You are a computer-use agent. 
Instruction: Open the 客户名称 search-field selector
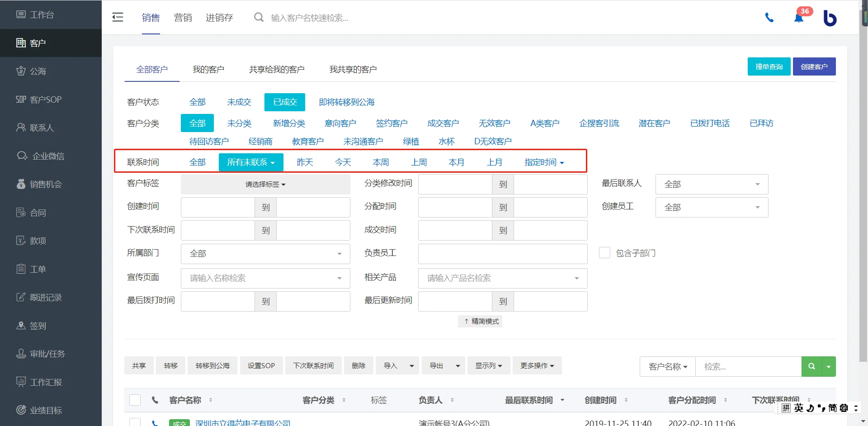[x=668, y=366]
